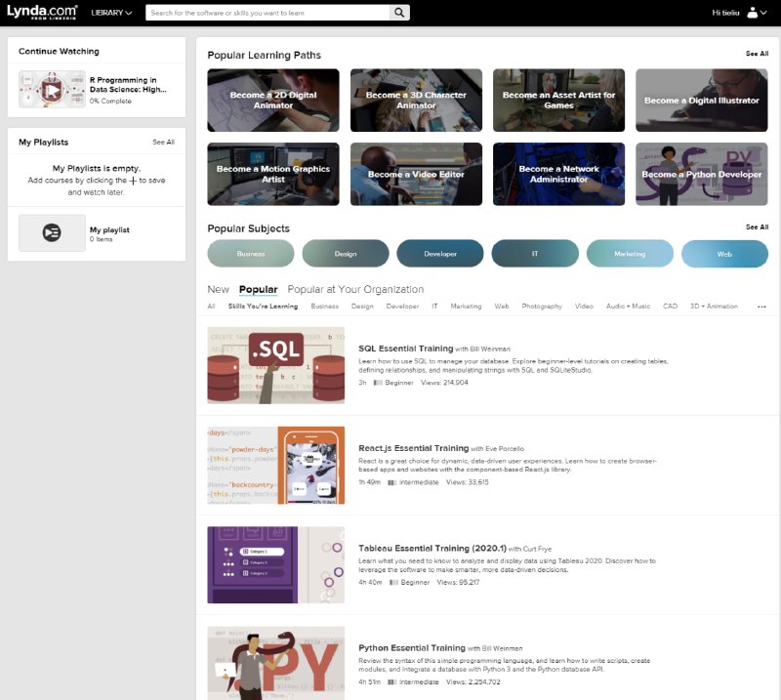The image size is (781, 700).
Task: Filter courses by 3D + Animation
Action: click(x=714, y=307)
